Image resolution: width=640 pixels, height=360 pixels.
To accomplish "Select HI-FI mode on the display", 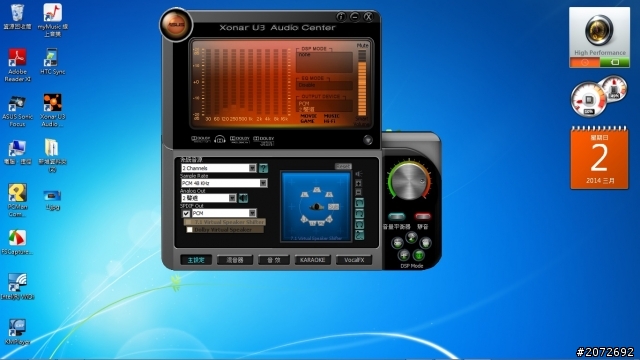I will [x=329, y=121].
